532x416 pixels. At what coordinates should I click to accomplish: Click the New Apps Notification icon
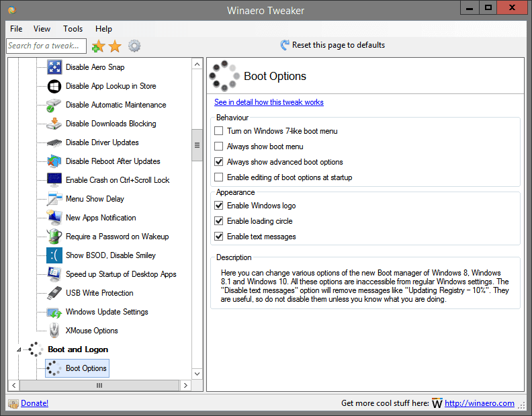(x=54, y=218)
